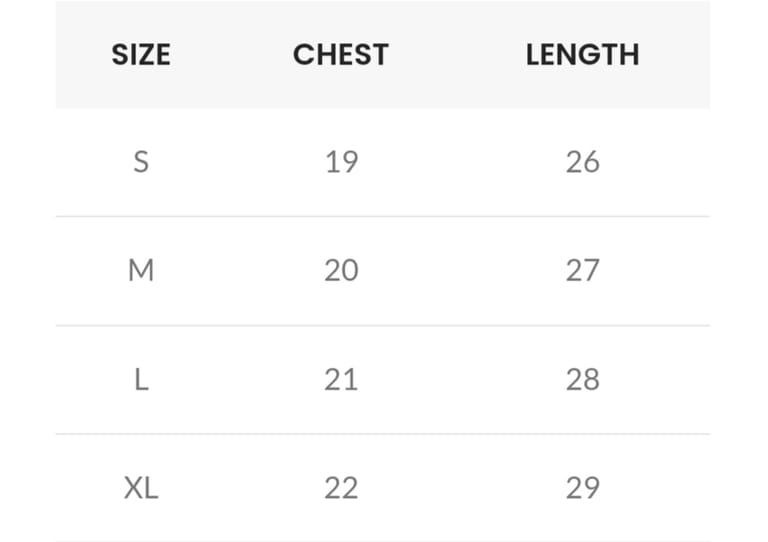Select the CHEST column header

[340, 54]
